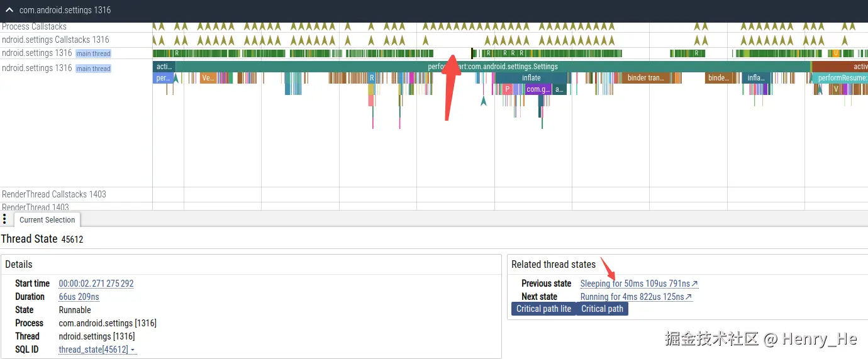Click the Critical path button
Viewport: 868px width, 359px height.
[x=602, y=309]
